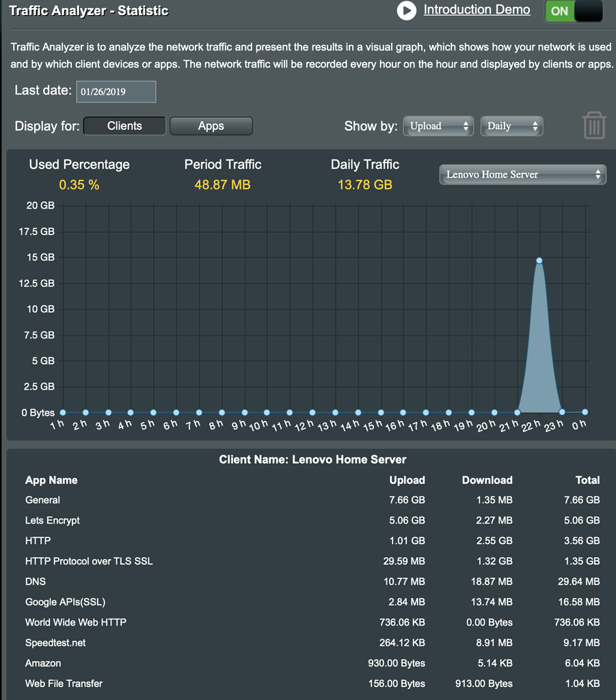Click the Upload column header

coord(407,481)
